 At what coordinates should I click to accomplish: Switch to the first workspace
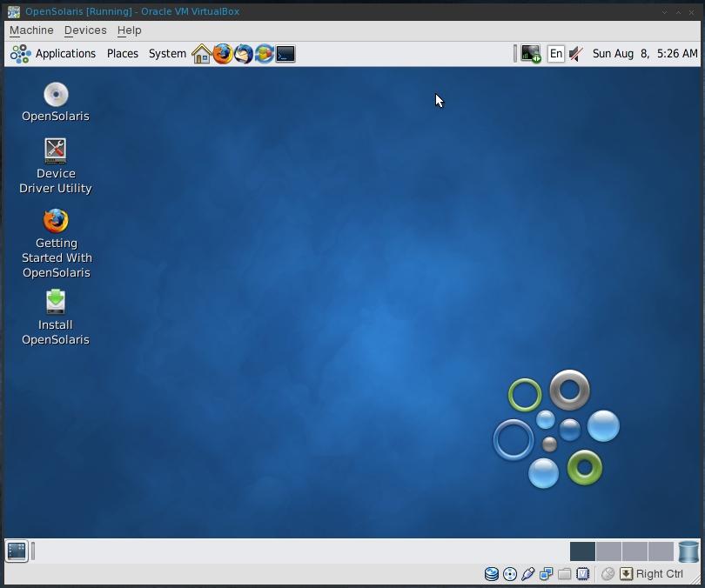(x=582, y=551)
